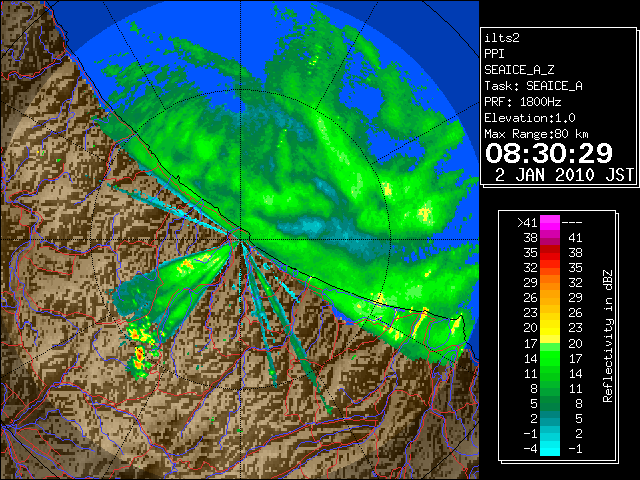Select the "PPI" scan type label

coord(494,54)
